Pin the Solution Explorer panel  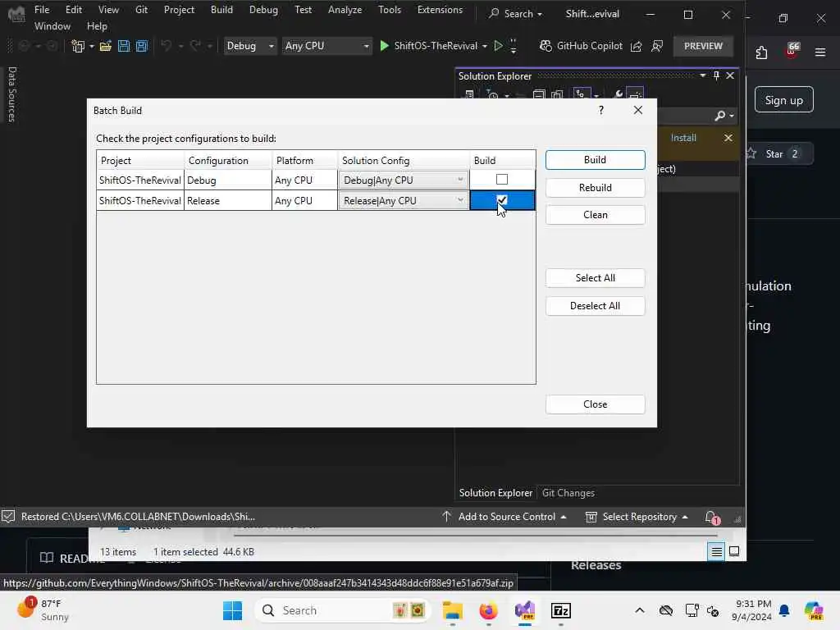716,75
